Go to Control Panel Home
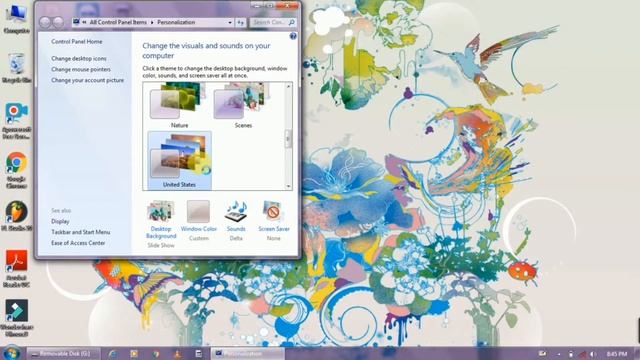Screen dimensions: 640x360 coord(77,42)
